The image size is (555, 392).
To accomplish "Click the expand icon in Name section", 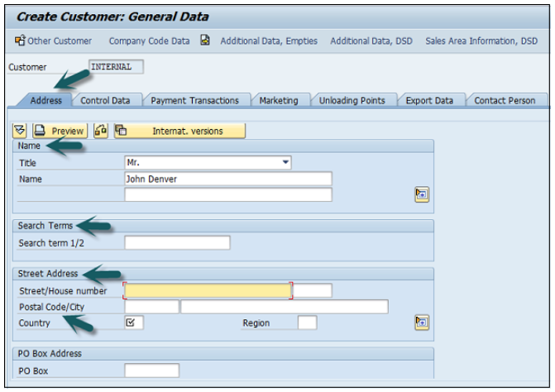I will click(x=422, y=194).
